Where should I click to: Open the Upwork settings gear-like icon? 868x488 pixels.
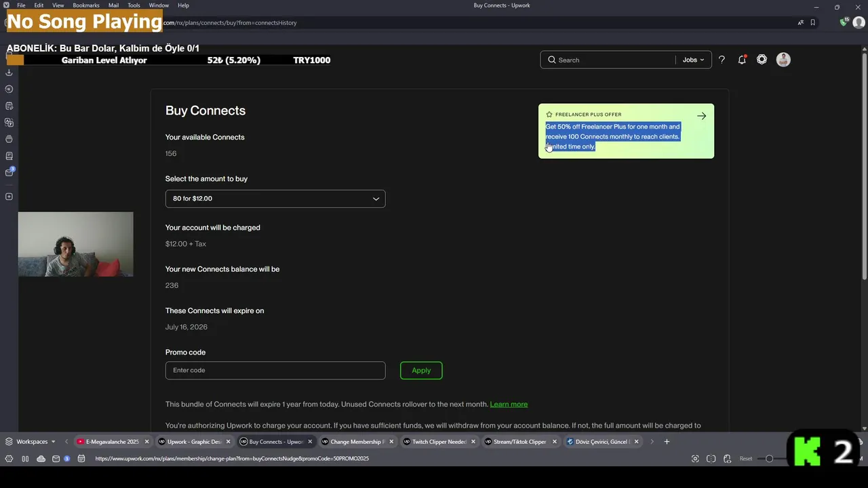pos(762,60)
